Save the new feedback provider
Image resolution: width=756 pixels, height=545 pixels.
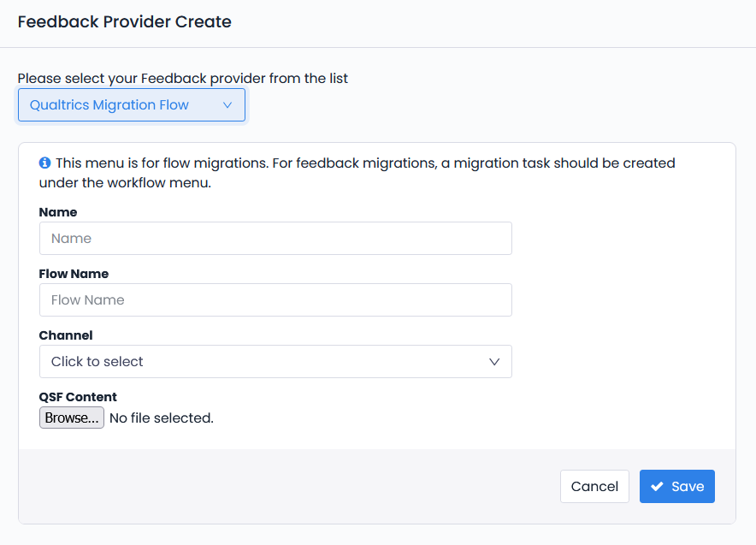coord(677,487)
